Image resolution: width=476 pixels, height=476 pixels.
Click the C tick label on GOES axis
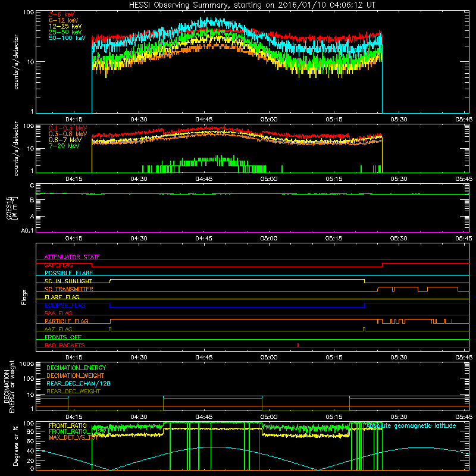point(32,185)
